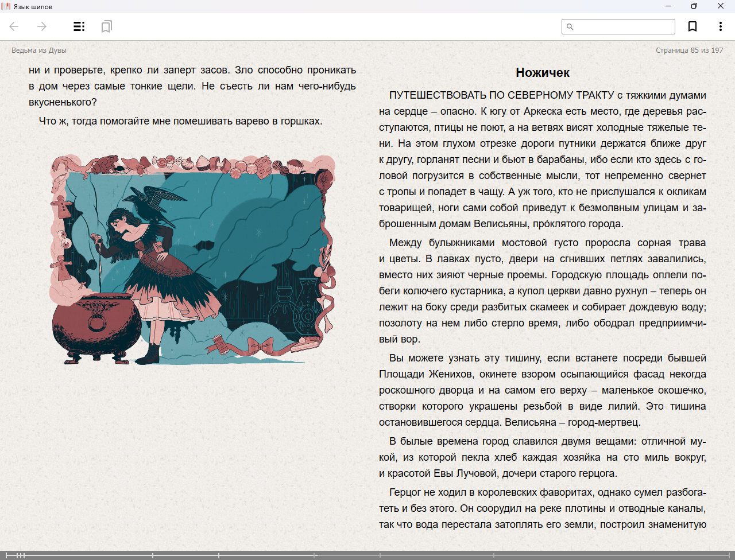
Task: Click the Ножичек chapter title
Action: tap(543, 73)
